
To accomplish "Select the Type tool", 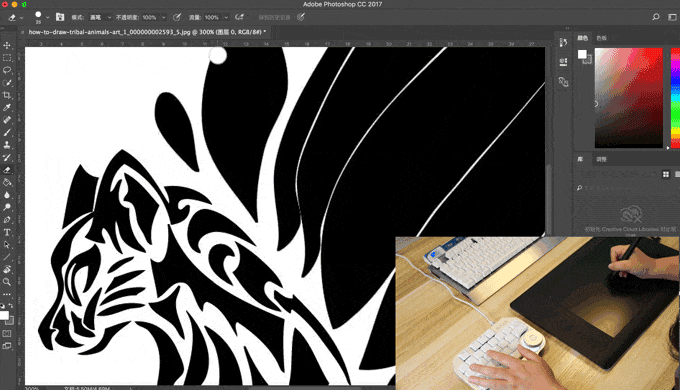I will click(7, 233).
